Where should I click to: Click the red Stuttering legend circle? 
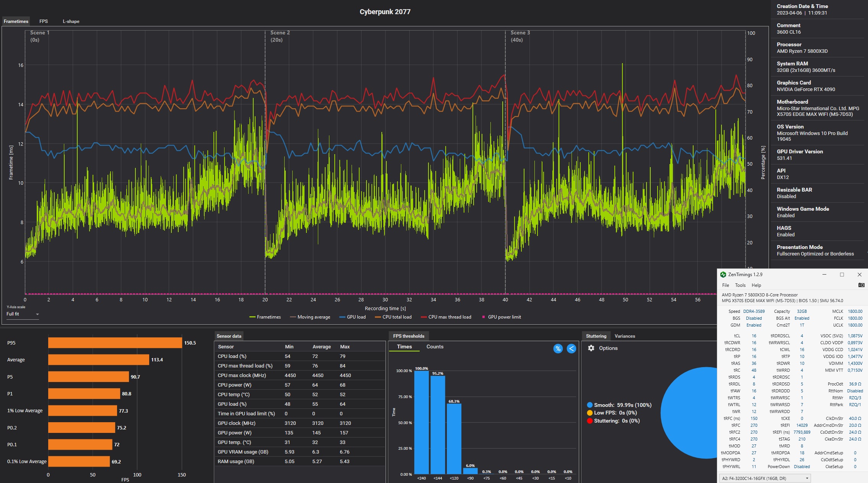[x=590, y=421]
